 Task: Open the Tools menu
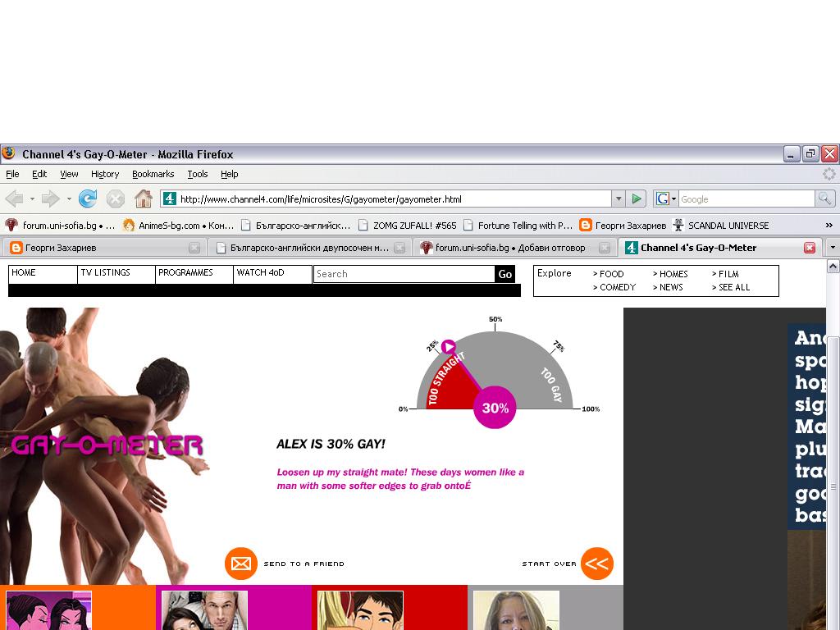[x=197, y=174]
